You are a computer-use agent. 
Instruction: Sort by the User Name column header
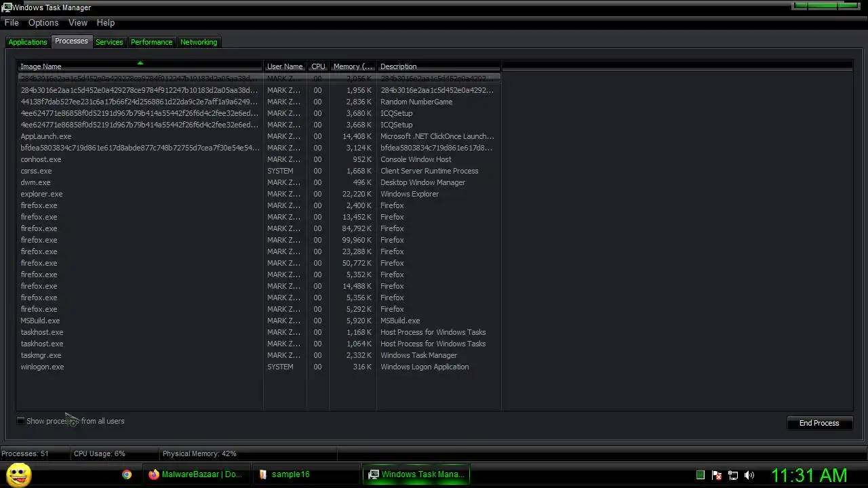click(285, 66)
